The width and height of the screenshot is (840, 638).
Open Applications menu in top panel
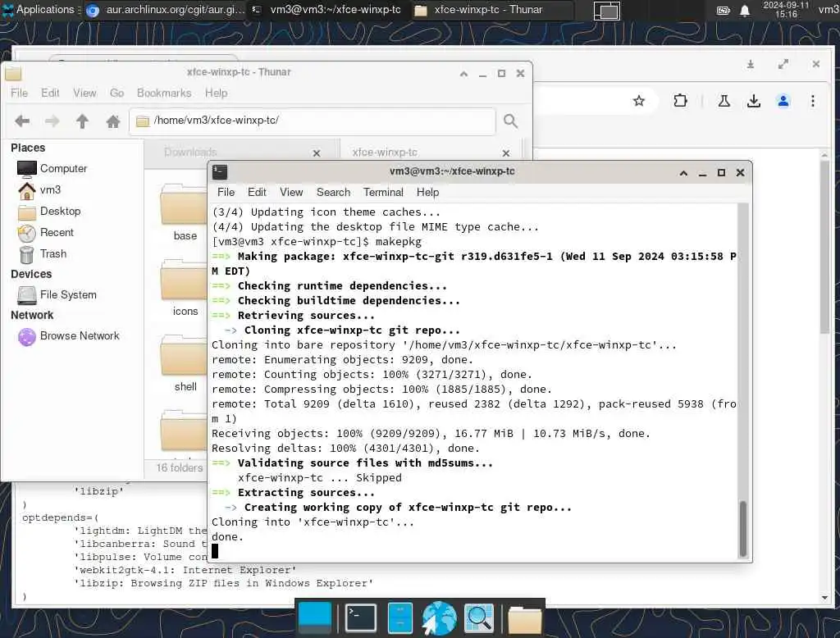(x=39, y=10)
